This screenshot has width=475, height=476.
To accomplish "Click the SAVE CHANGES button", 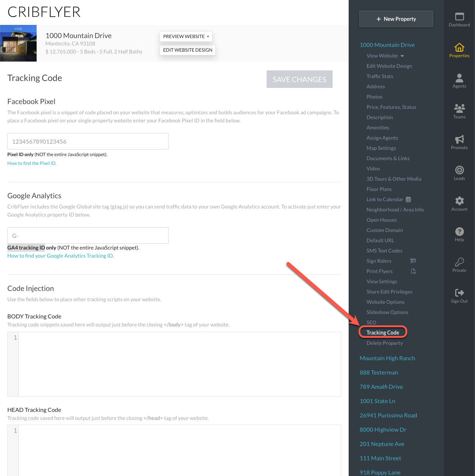I will (x=300, y=79).
